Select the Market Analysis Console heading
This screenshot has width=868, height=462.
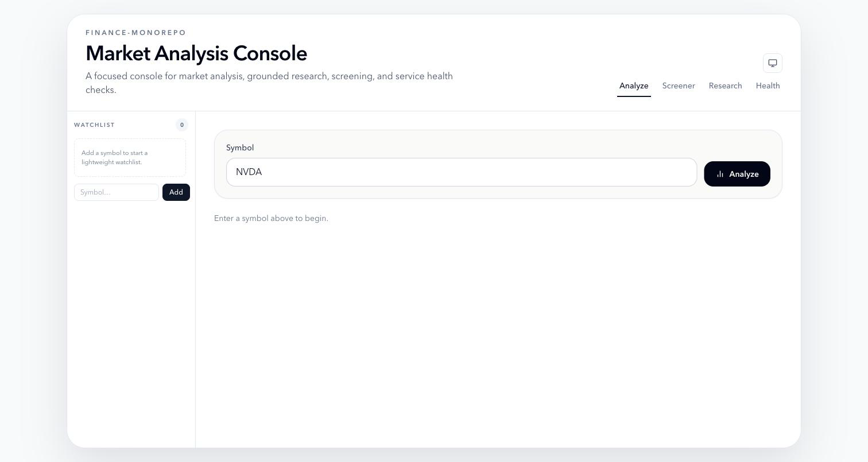pyautogui.click(x=196, y=53)
